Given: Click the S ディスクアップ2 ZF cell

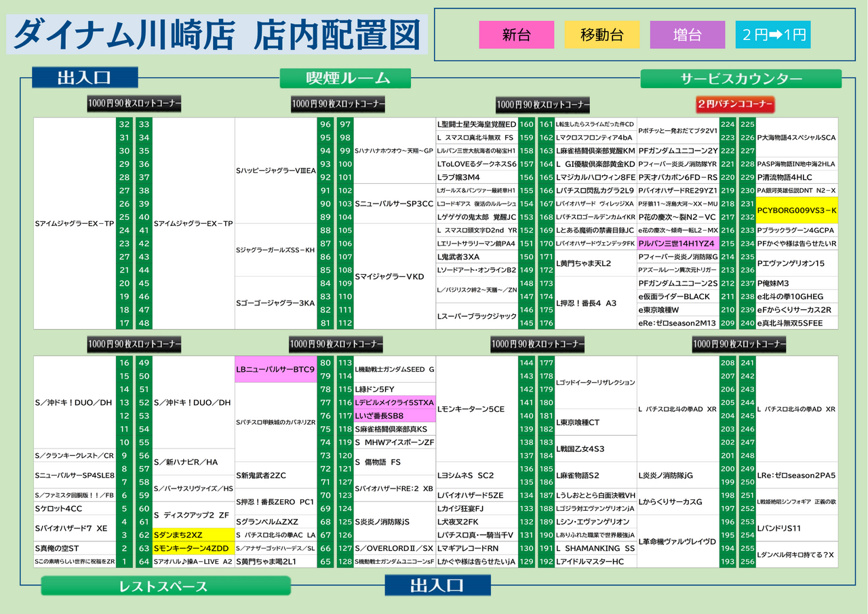Looking at the screenshot, I should point(193,515).
